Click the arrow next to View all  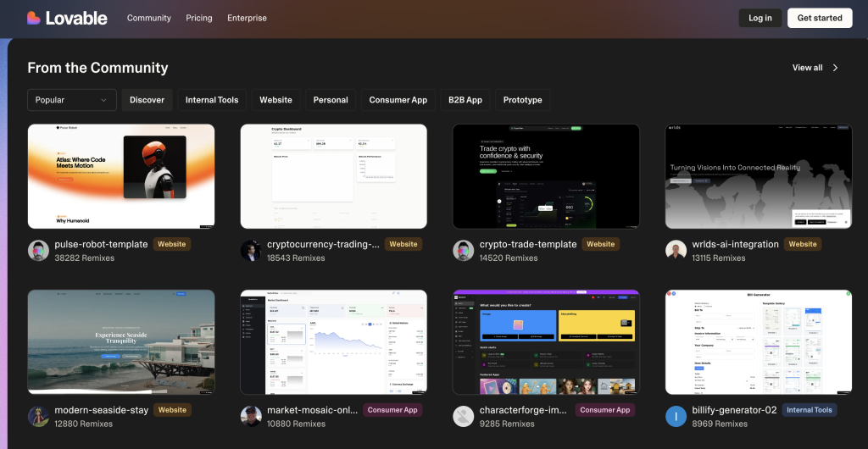point(835,68)
